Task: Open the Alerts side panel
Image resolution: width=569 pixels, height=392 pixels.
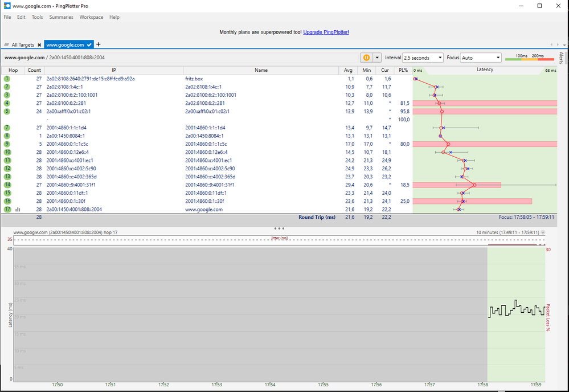Action: 561,58
